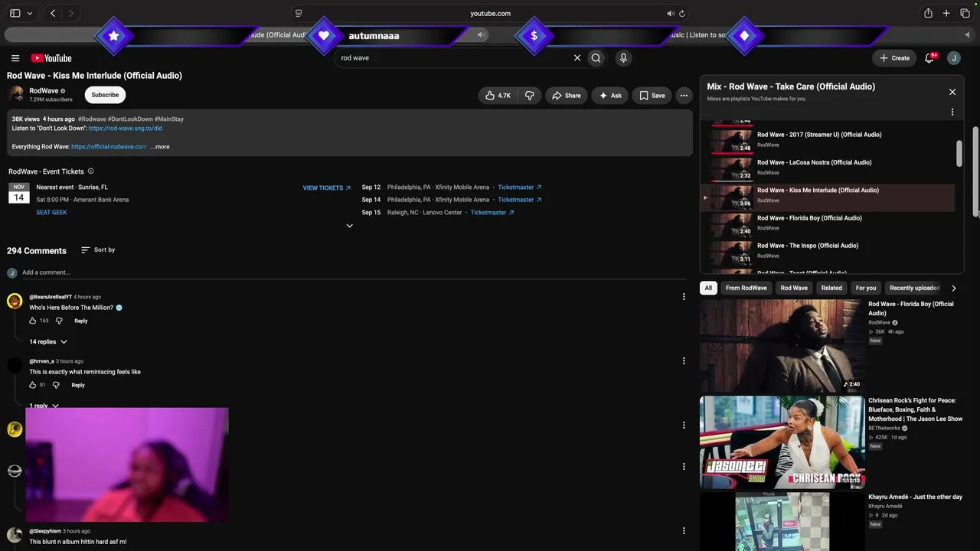Click the #DontLookDown hashtag

[x=130, y=119]
